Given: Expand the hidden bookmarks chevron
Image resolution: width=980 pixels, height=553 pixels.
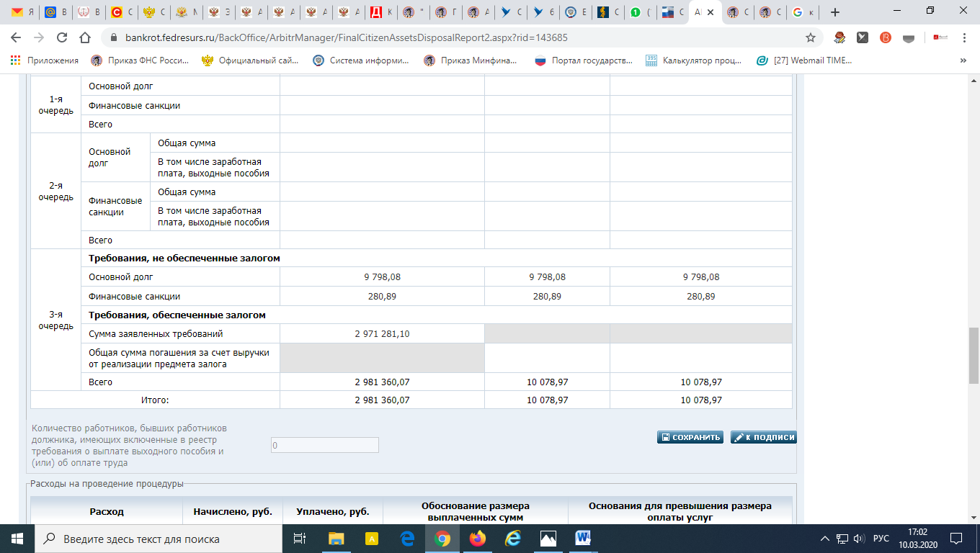Looking at the screenshot, I should click(x=963, y=60).
